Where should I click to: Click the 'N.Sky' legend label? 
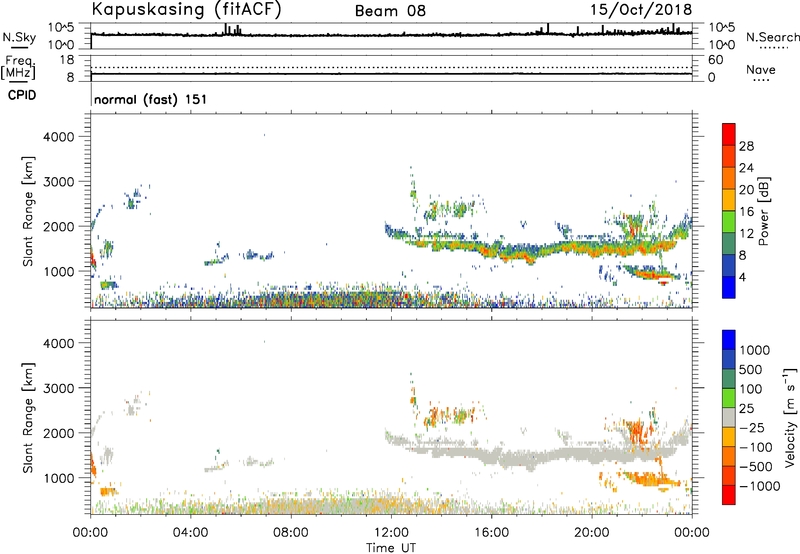(x=19, y=37)
